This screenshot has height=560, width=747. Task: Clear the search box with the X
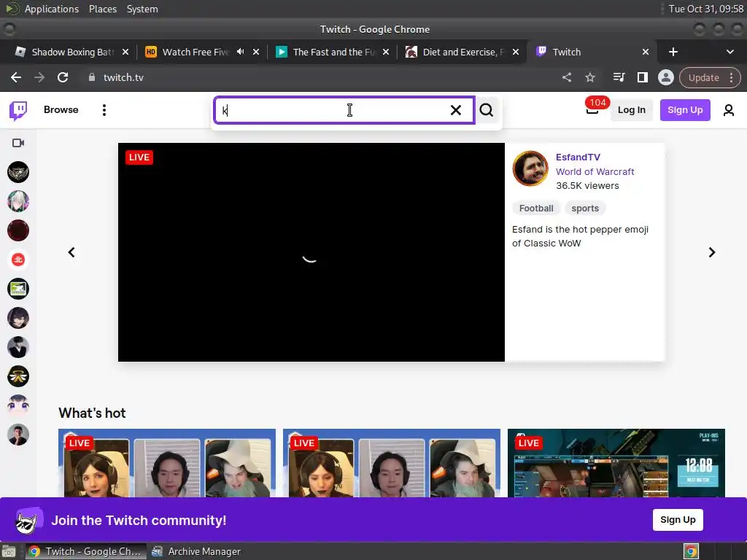(455, 110)
